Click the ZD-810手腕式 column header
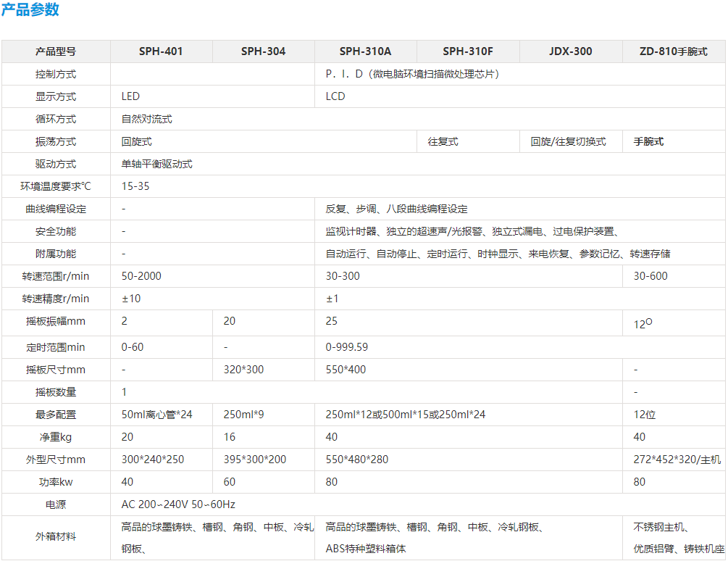This screenshot has height=561, width=728. click(x=674, y=51)
